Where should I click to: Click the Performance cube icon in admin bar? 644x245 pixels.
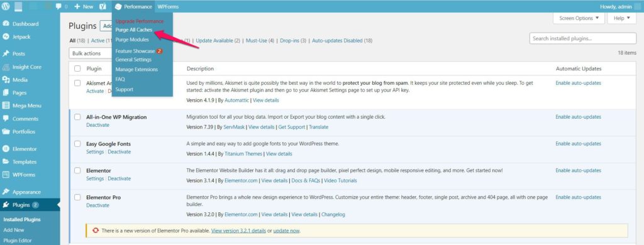118,6
